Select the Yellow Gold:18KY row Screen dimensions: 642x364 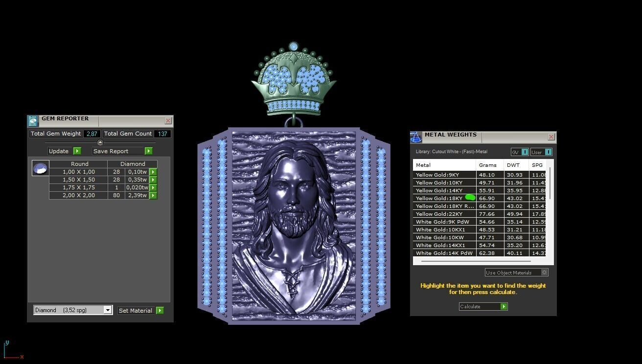[x=480, y=198]
